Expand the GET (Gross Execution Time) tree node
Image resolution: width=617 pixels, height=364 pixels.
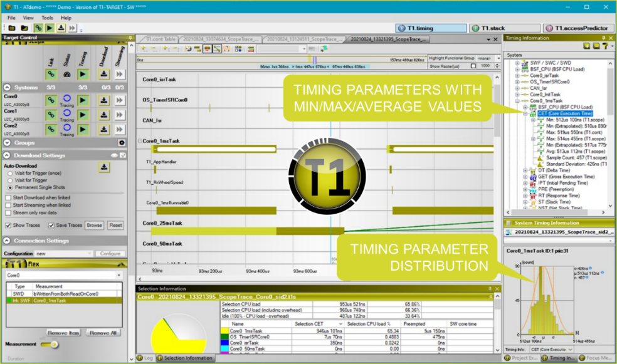point(525,177)
